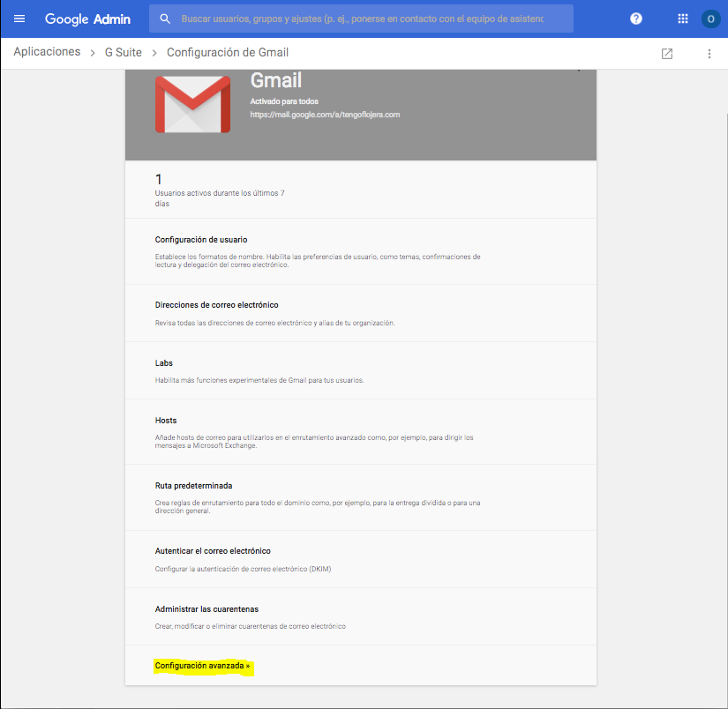Image resolution: width=728 pixels, height=709 pixels.
Task: Select Configuración de Gmail breadcrumb
Action: coord(228,52)
